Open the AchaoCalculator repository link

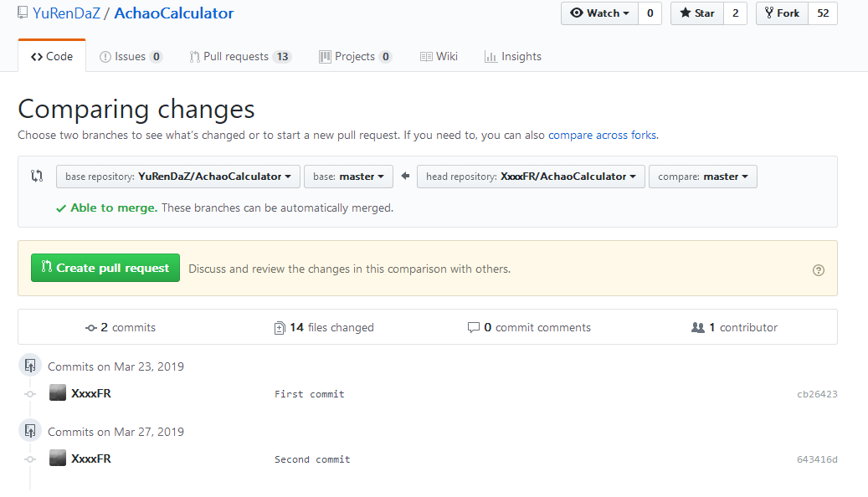click(x=174, y=13)
